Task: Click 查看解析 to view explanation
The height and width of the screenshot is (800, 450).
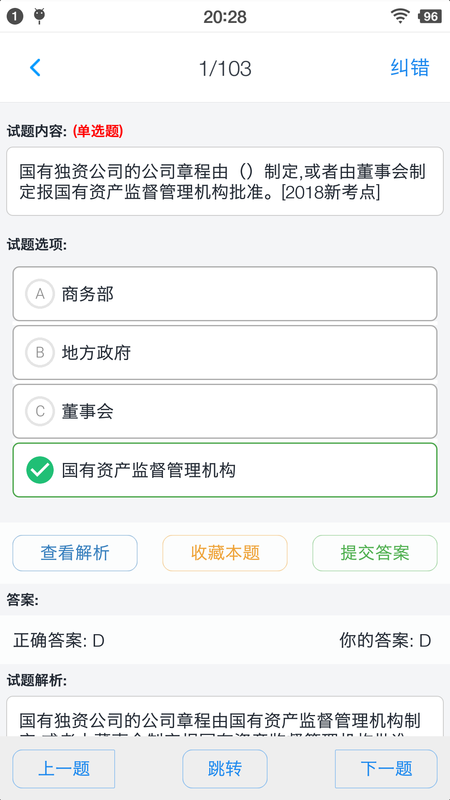Action: tap(75, 553)
